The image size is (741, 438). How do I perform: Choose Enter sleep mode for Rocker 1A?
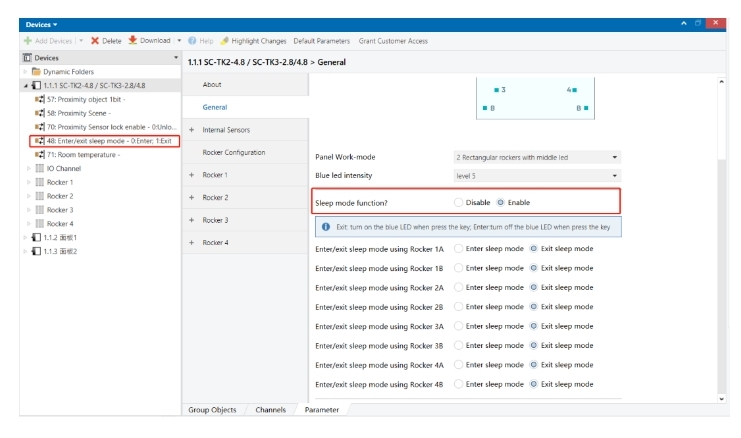tap(459, 248)
